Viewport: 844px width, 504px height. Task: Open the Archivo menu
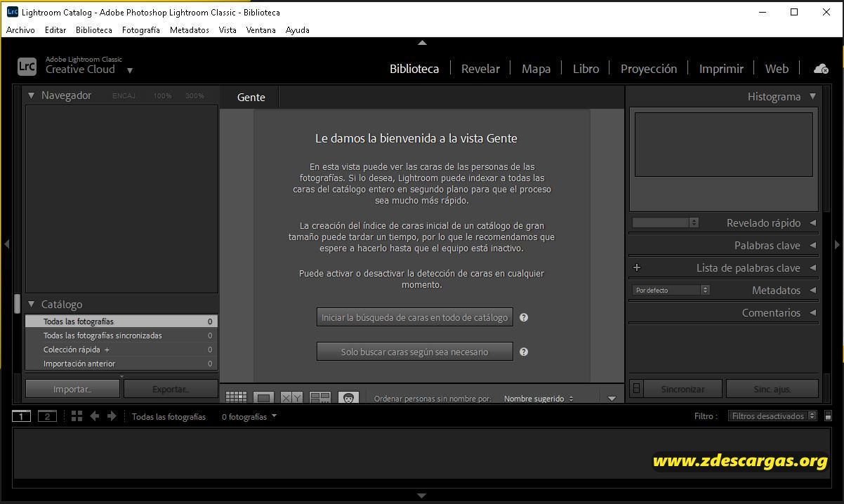[x=20, y=30]
